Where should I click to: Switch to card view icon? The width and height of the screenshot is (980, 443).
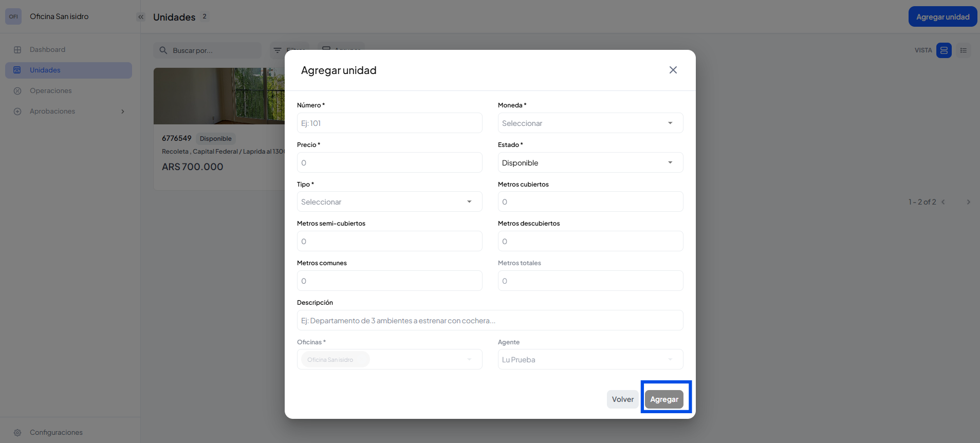(944, 50)
